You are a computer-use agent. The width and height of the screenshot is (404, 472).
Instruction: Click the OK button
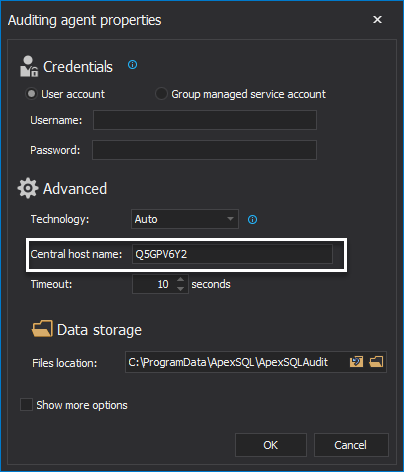pyautogui.click(x=271, y=445)
